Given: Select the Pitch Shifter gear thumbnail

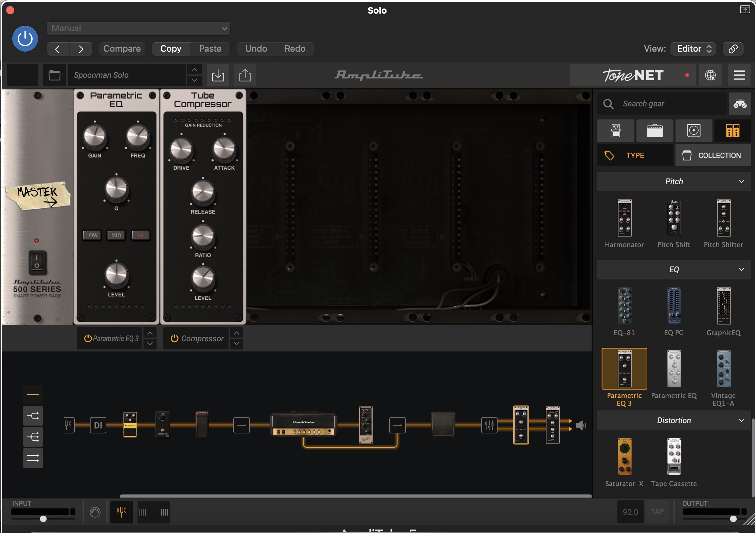Looking at the screenshot, I should coord(723,218).
